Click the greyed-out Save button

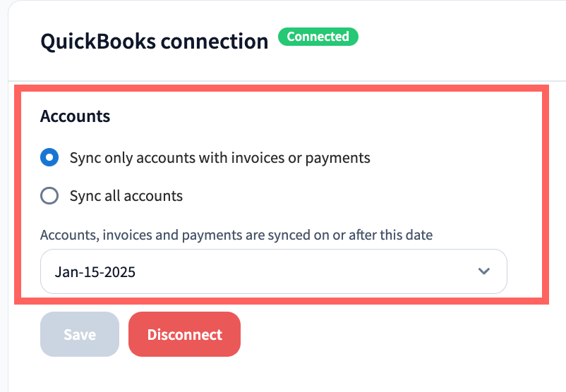(80, 334)
